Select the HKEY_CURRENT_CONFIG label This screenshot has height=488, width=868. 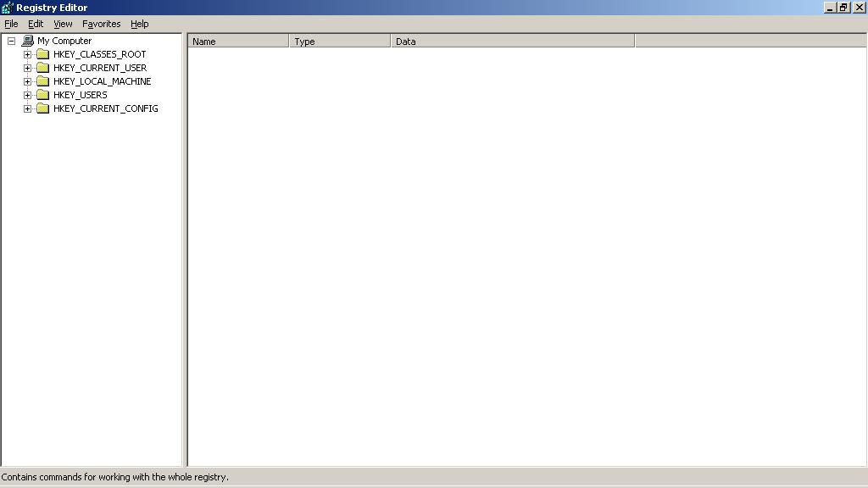106,108
